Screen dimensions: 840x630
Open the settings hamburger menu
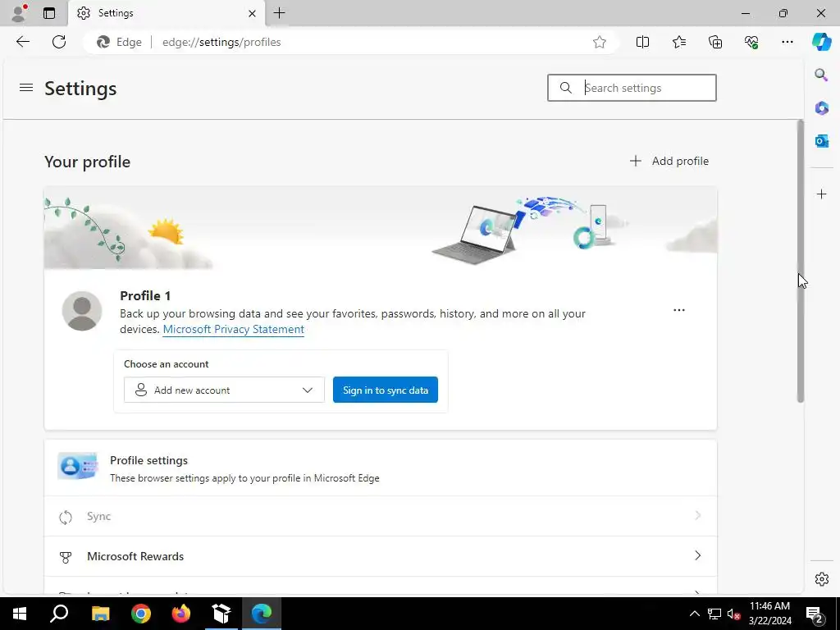26,87
